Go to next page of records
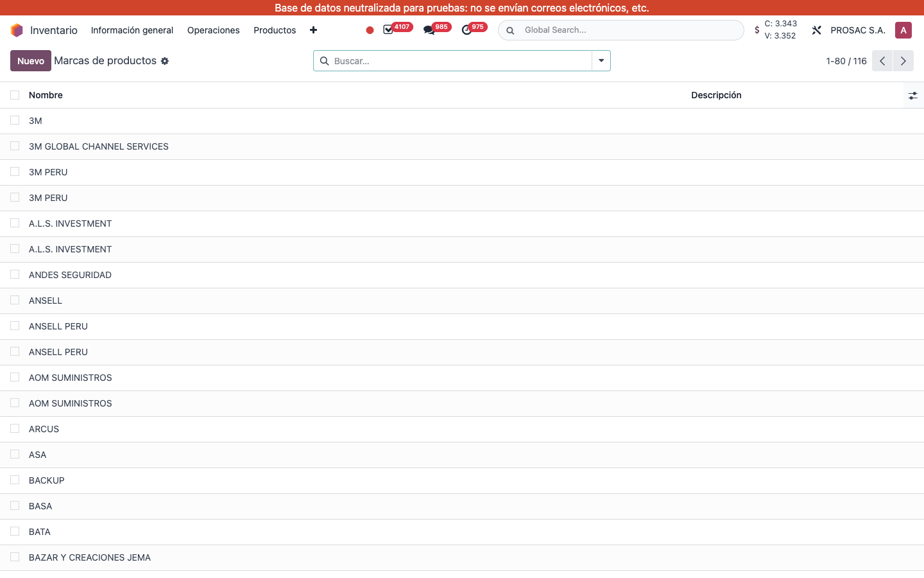Screen dimensions: 924x578 point(903,61)
